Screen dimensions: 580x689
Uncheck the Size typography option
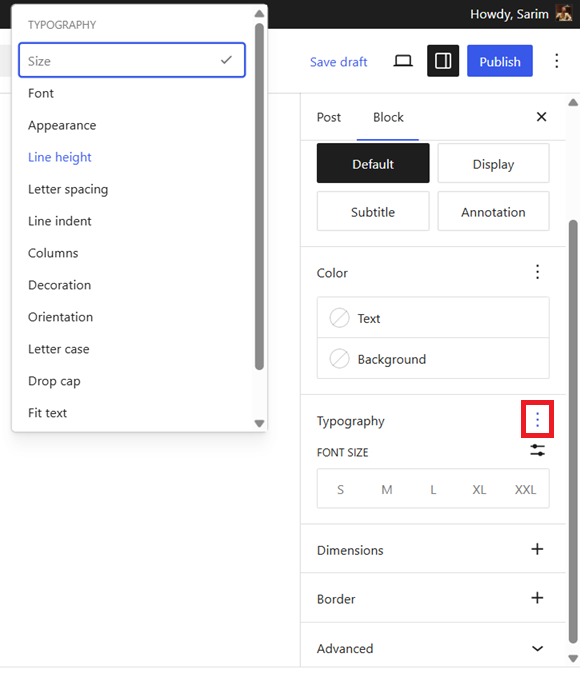[132, 60]
